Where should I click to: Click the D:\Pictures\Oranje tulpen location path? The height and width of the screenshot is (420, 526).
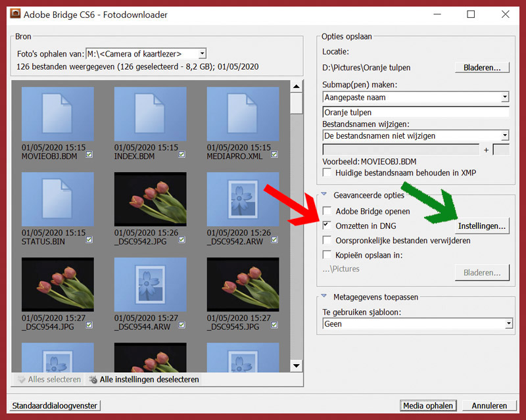[x=366, y=68]
